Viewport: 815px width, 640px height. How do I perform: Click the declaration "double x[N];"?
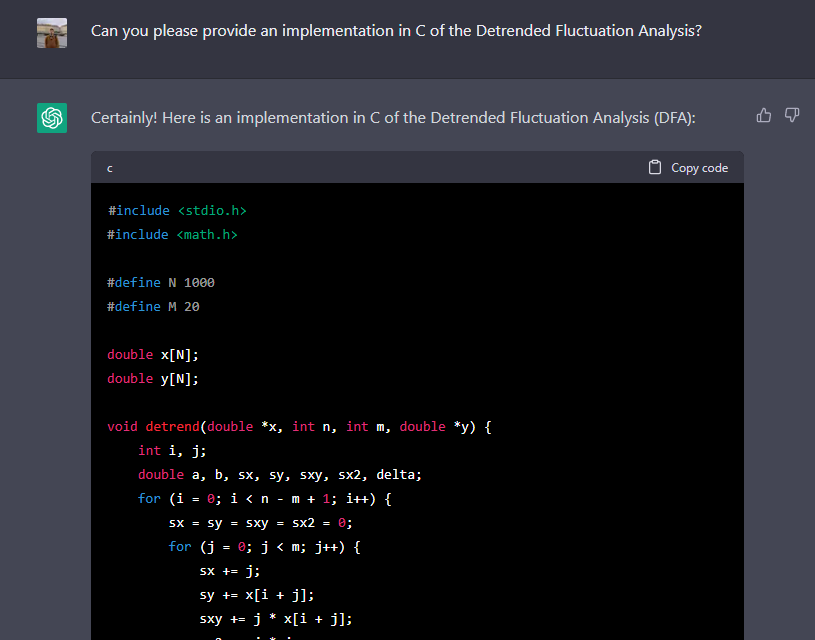click(153, 355)
